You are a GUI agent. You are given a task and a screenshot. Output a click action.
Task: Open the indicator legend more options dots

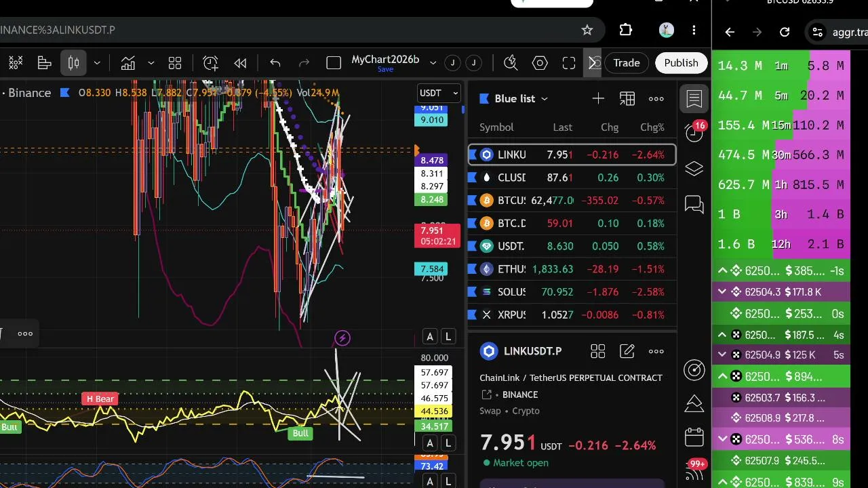coord(25,333)
